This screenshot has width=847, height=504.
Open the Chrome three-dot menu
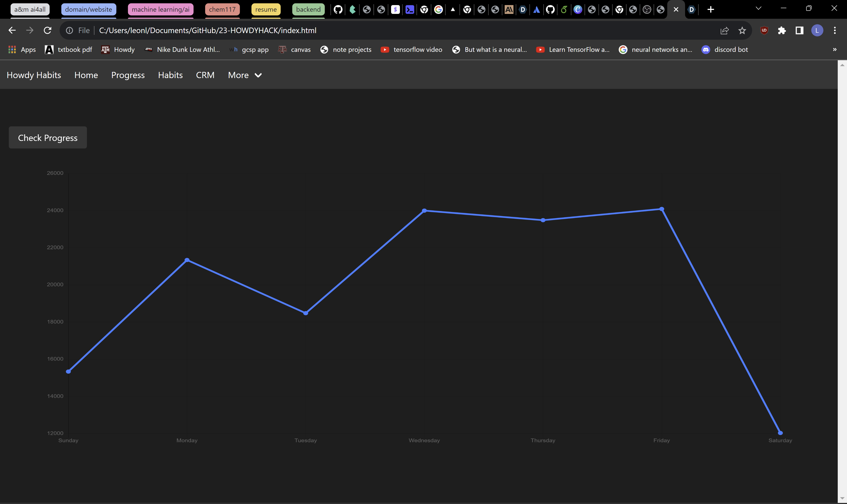tap(835, 31)
